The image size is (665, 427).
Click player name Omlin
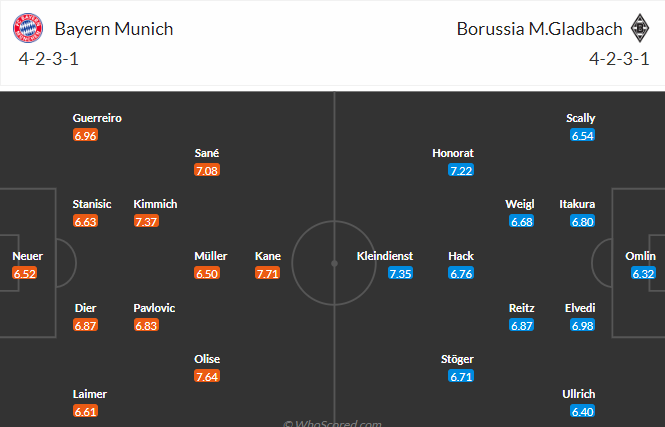click(640, 256)
